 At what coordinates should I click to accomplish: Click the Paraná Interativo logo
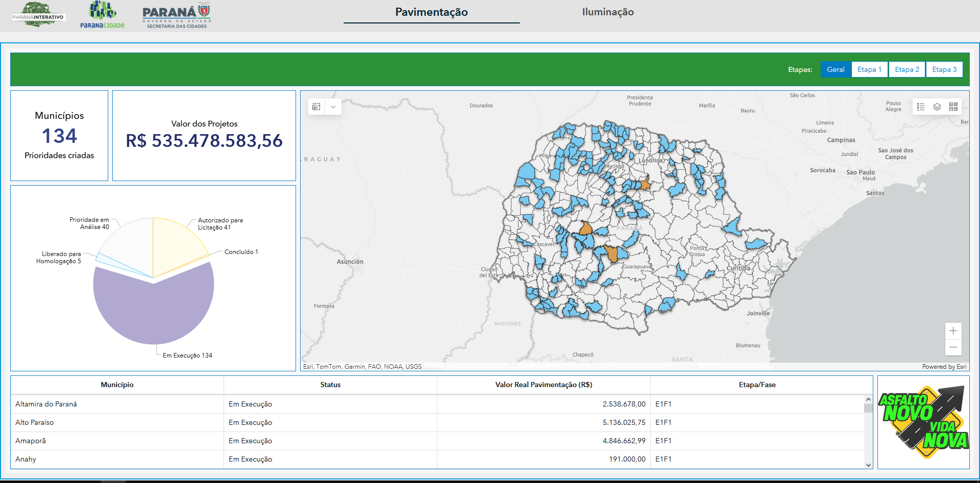(38, 15)
